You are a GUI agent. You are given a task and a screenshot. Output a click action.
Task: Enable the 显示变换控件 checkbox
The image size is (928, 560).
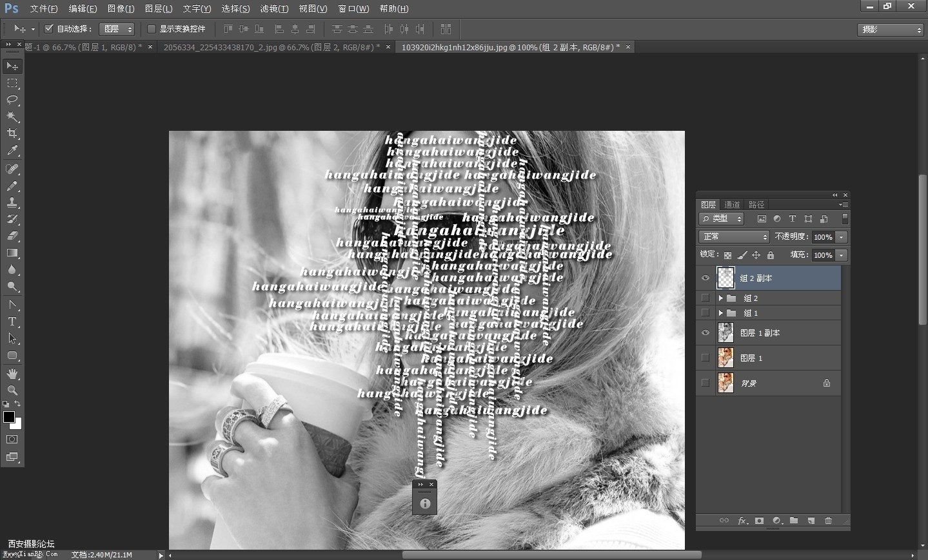[x=152, y=28]
